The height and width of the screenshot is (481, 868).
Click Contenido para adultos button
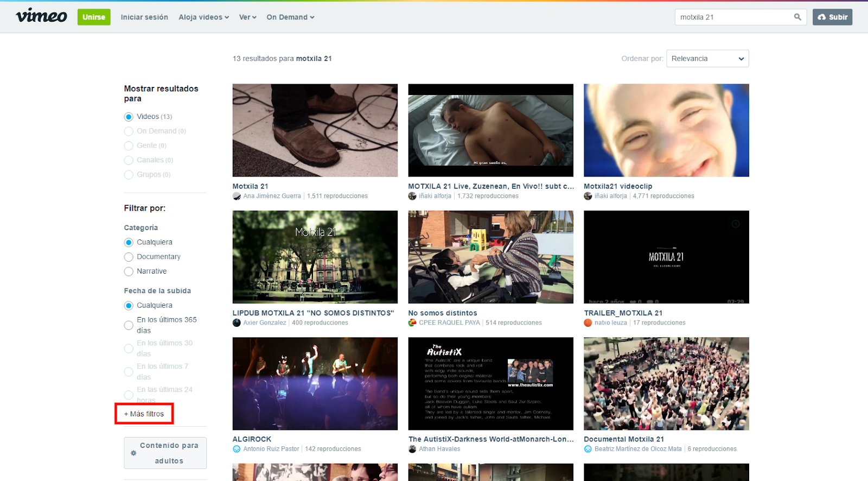(x=165, y=453)
